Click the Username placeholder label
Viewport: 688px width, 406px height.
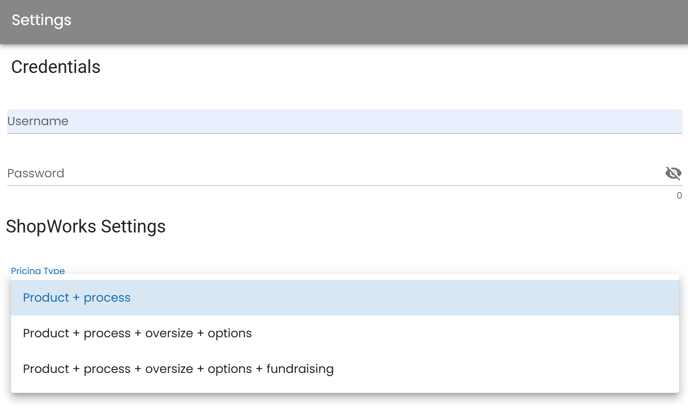(38, 121)
